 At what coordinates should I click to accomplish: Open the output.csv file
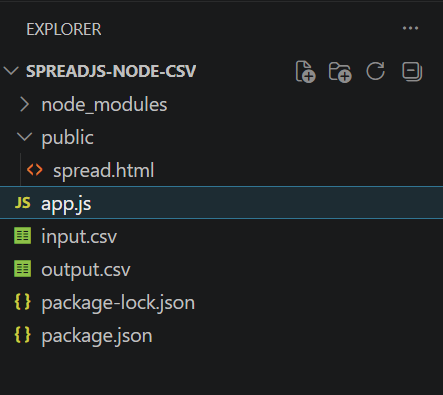coord(86,270)
